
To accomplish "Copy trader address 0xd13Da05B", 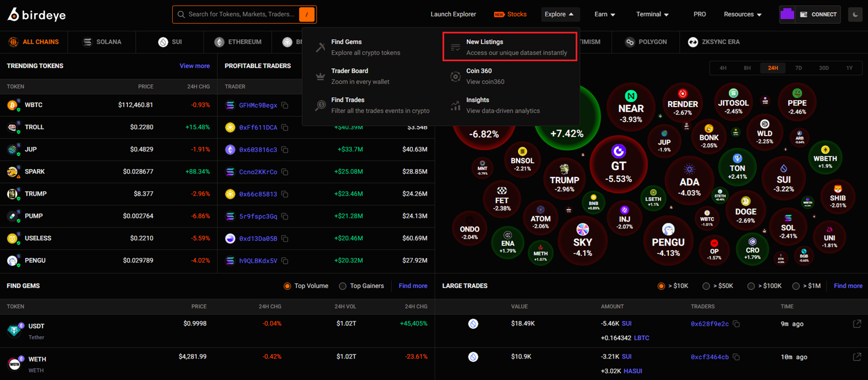I will (x=285, y=238).
